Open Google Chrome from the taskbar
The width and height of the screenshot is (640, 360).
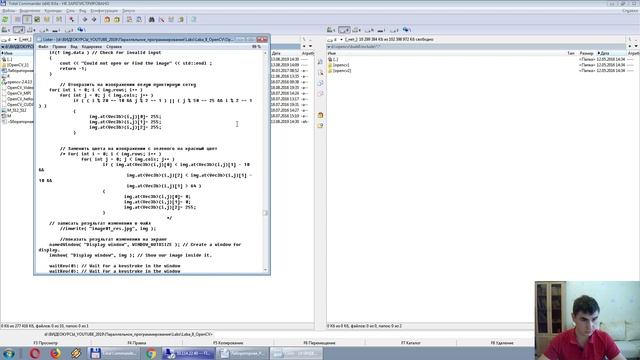[151, 353]
